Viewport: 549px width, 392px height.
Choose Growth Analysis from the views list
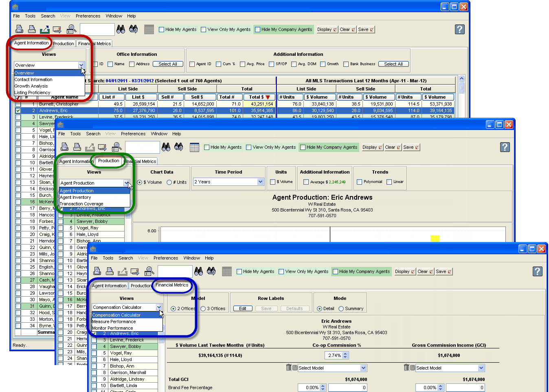click(x=48, y=86)
